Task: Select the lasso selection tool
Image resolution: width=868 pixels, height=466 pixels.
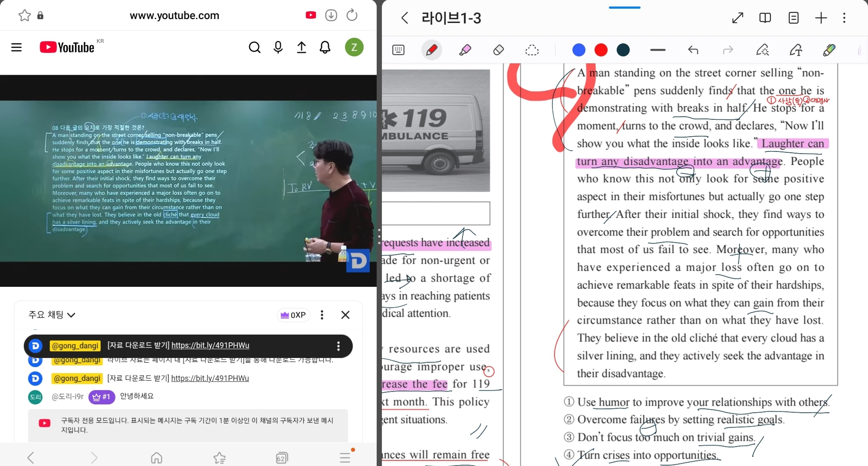Action: [533, 50]
